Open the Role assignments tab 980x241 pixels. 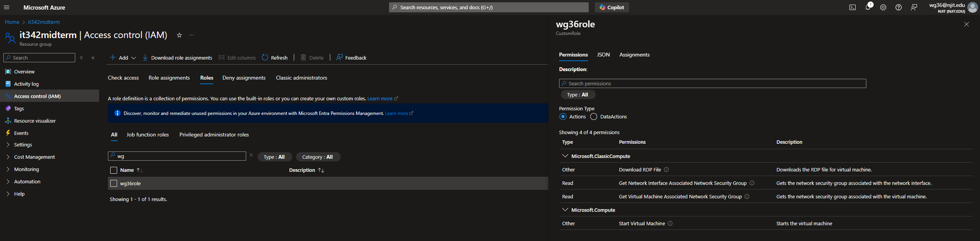tap(169, 78)
